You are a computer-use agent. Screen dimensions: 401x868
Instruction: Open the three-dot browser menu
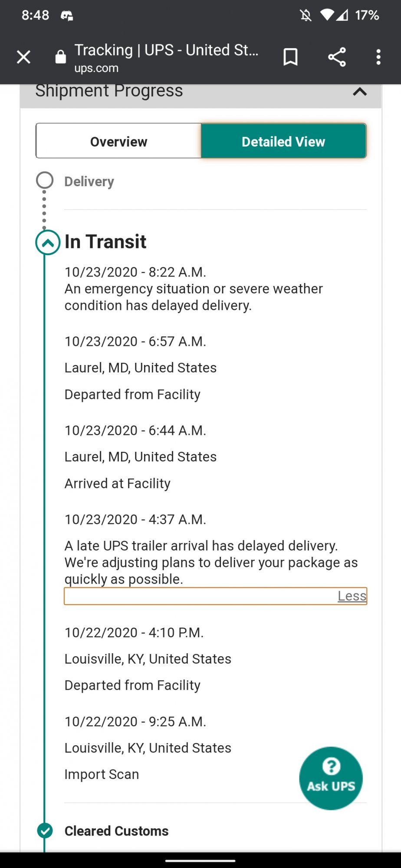378,57
